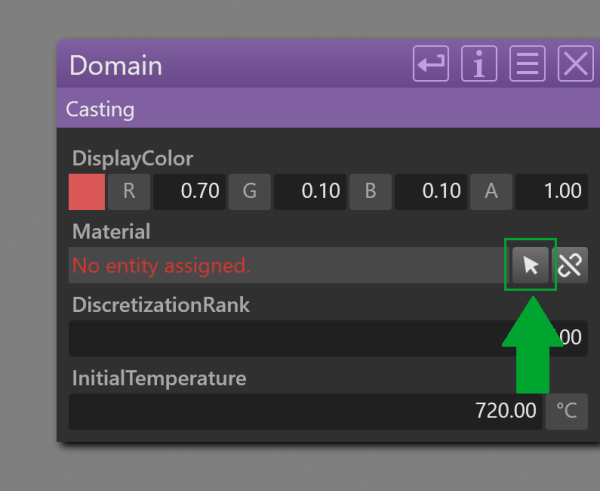The height and width of the screenshot is (491, 600).
Task: Edit the InitialTemperature field showing 720.00
Action: click(x=306, y=411)
